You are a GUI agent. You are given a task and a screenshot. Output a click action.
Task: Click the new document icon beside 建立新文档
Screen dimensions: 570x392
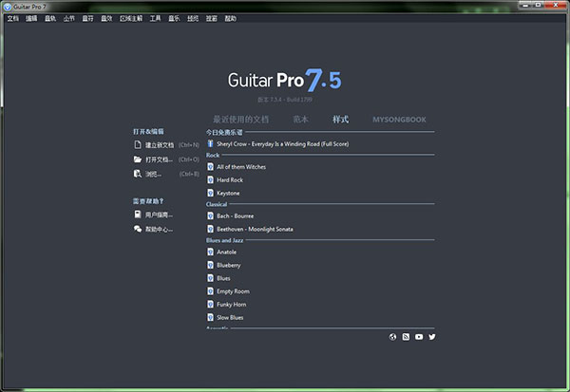pos(139,145)
